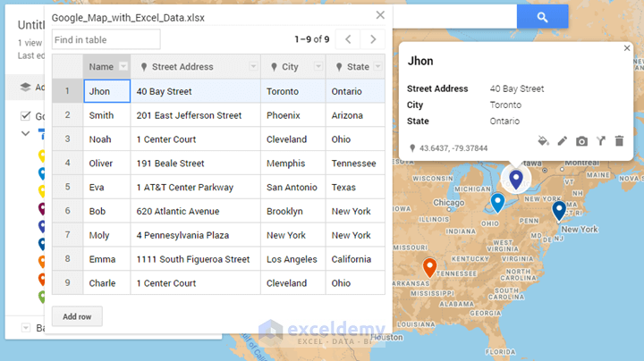Image resolution: width=644 pixels, height=361 pixels.
Task: Click the Los Angeles city cell
Action: (293, 259)
